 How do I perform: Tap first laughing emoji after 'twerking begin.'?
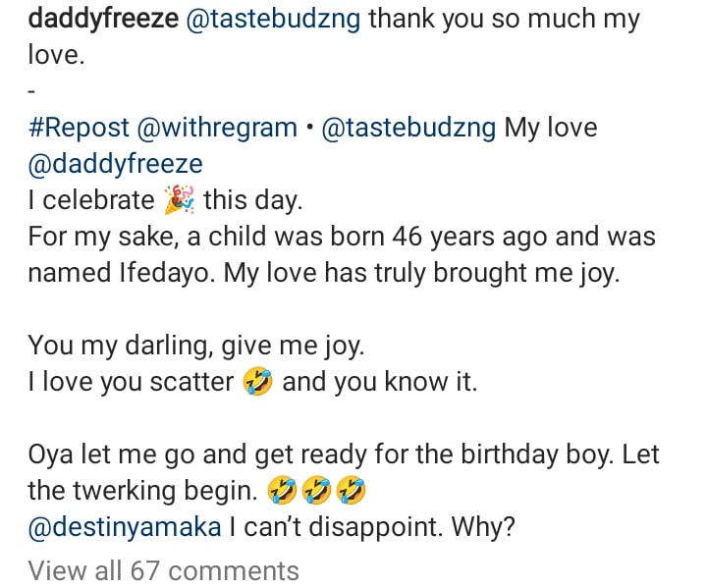coord(282,491)
